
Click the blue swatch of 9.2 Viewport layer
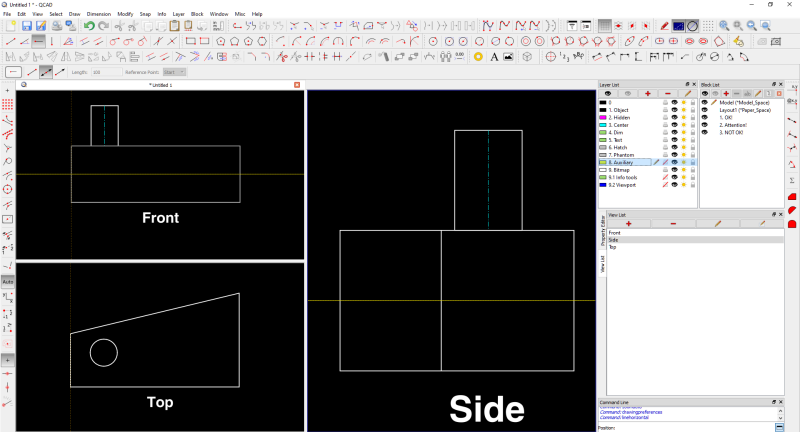[603, 185]
